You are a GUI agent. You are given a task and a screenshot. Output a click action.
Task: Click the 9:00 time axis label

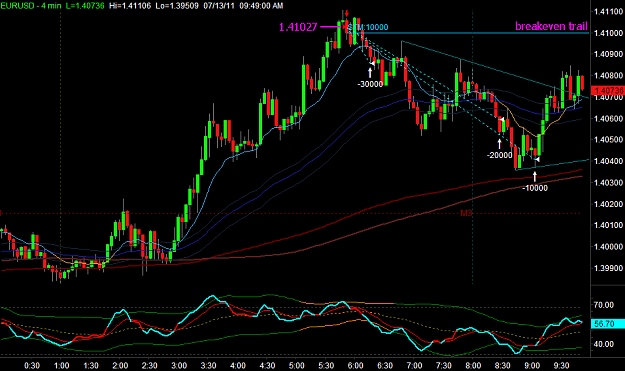coord(532,365)
